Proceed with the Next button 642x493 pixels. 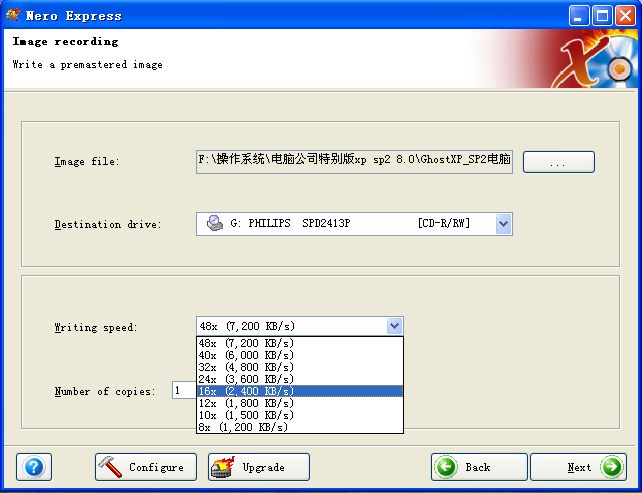click(578, 467)
